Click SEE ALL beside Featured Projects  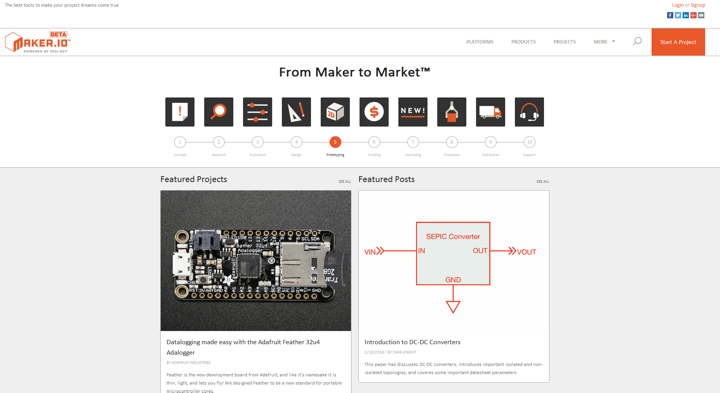[345, 181]
